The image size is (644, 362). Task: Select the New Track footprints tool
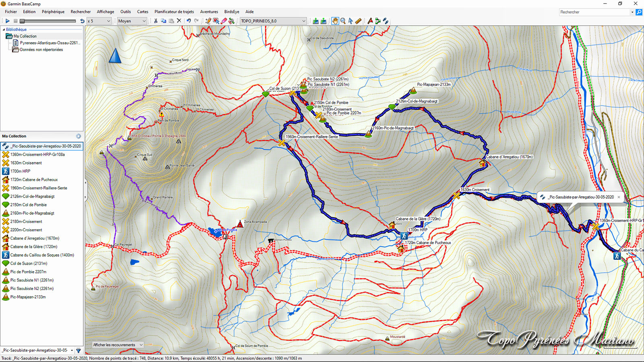tap(386, 21)
